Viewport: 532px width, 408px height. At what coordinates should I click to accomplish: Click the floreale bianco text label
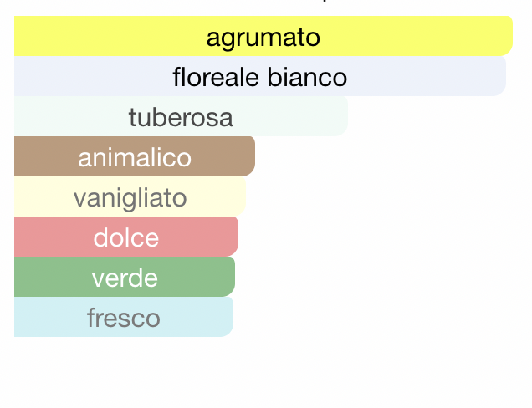260,77
